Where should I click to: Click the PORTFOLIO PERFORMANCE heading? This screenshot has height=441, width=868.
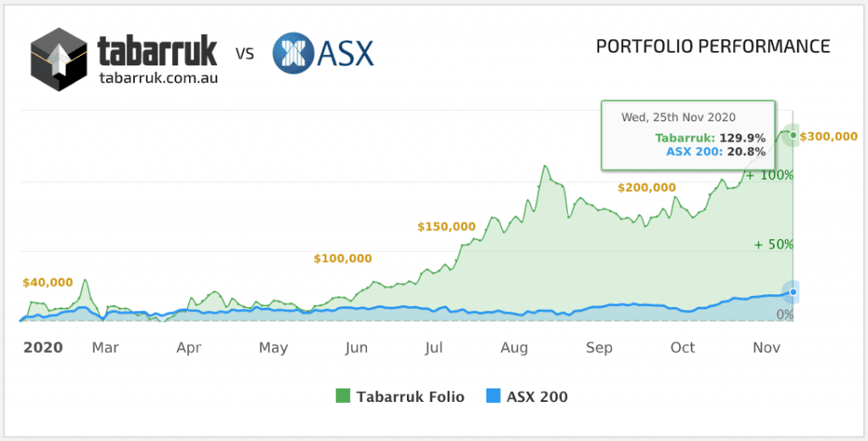coord(713,46)
